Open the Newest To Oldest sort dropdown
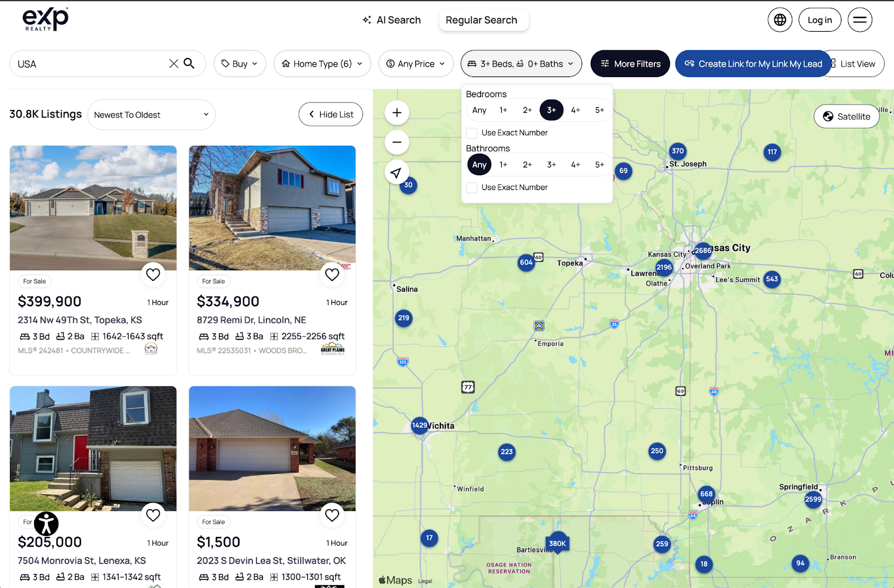This screenshot has width=894, height=588. [x=151, y=115]
